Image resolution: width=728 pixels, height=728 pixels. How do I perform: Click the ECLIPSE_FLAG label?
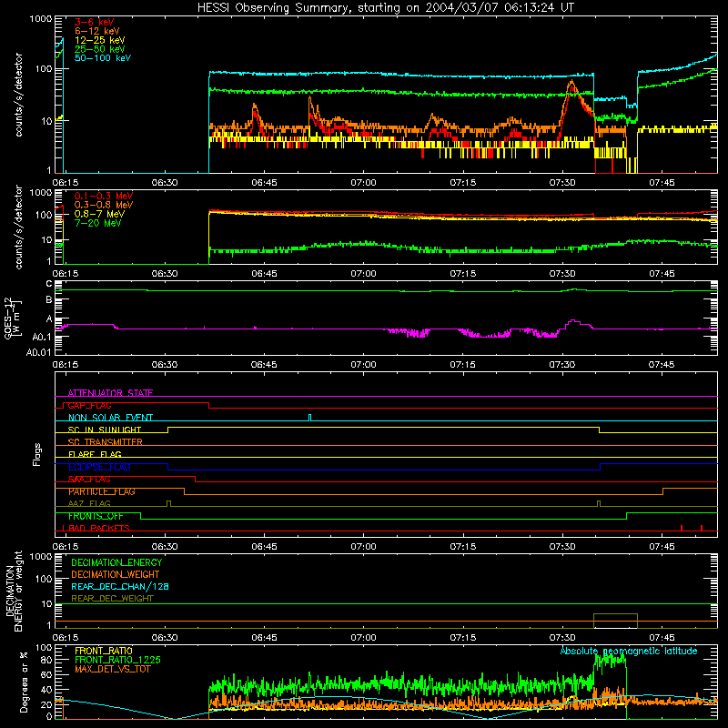coord(99,467)
